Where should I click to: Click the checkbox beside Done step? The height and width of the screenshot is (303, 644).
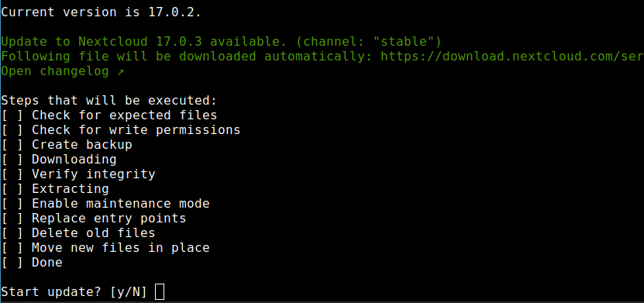[x=12, y=263]
